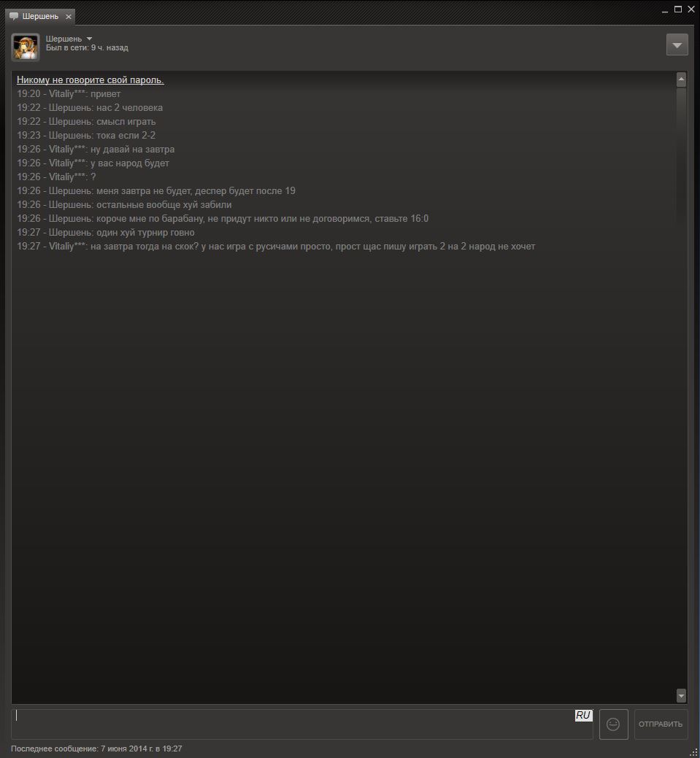Viewport: 700px width, 758px height.
Task: Minimize the chat window
Action: coord(665,9)
